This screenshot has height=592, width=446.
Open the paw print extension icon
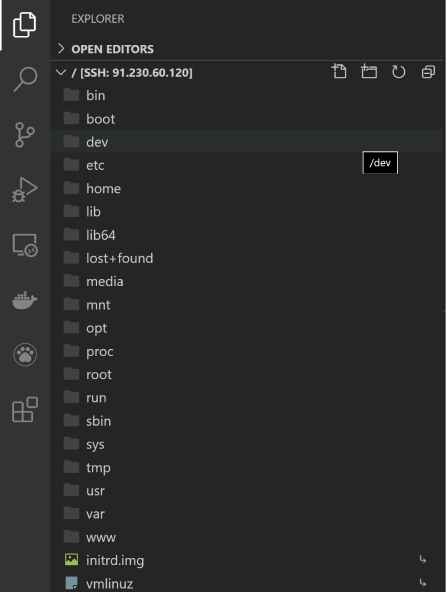point(25,355)
